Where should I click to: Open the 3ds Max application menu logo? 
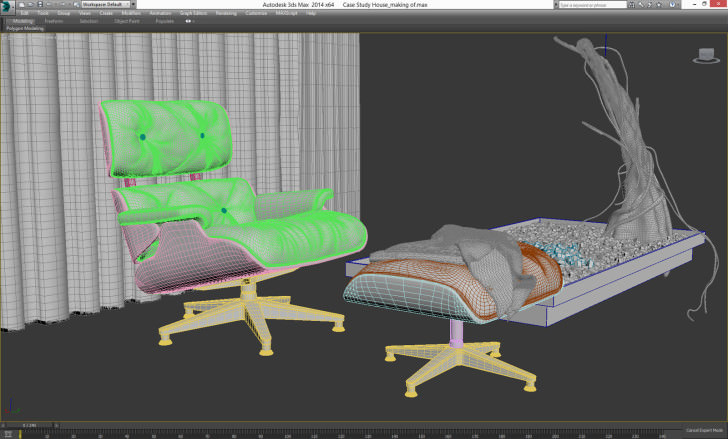pyautogui.click(x=7, y=5)
